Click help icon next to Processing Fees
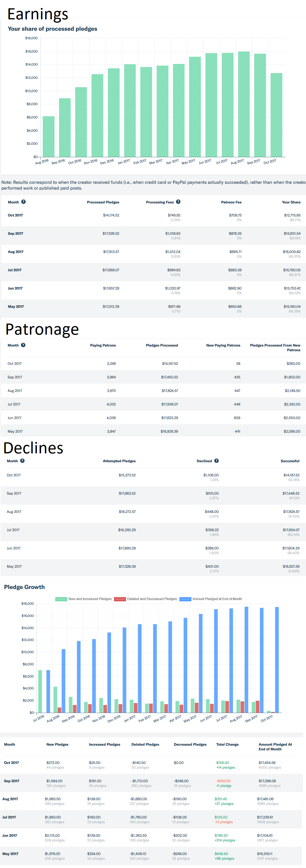The height and width of the screenshot is (868, 306). (178, 202)
